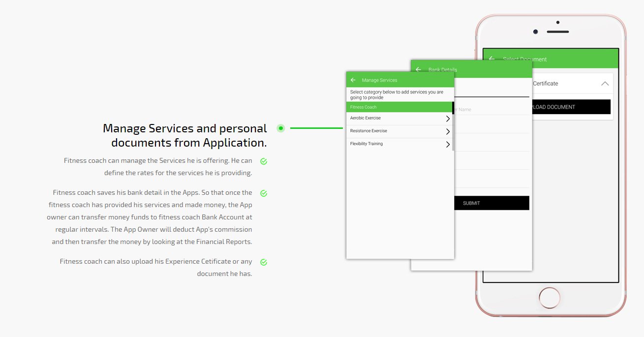The image size is (644, 337).
Task: Expand the Flexibility Training category chevron
Action: click(x=447, y=145)
